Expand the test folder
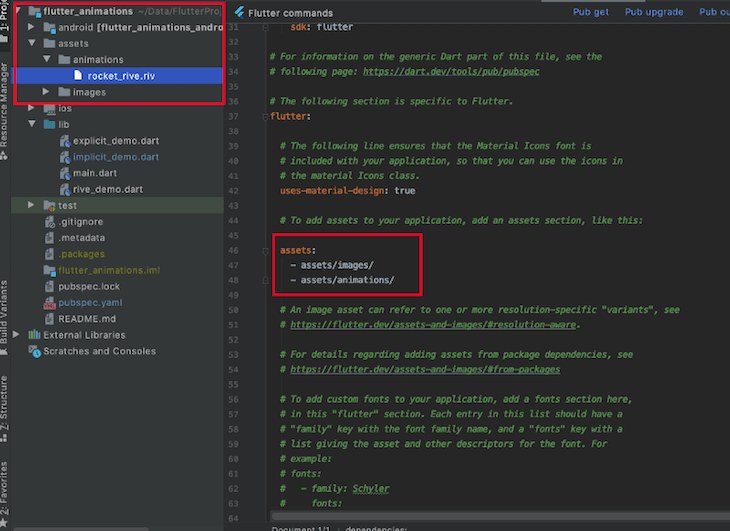The width and height of the screenshot is (730, 531). click(33, 205)
